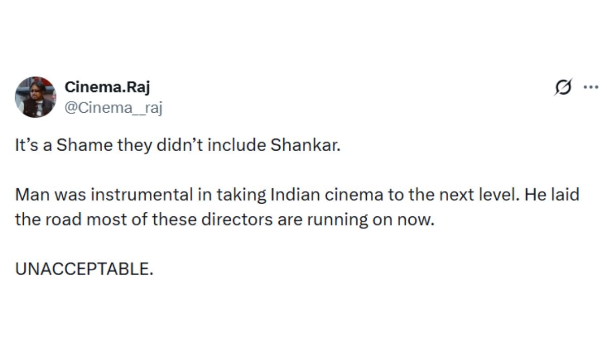Click the paragraph about Indian cinema
Screen dimensions: 607x364
tap(253, 206)
